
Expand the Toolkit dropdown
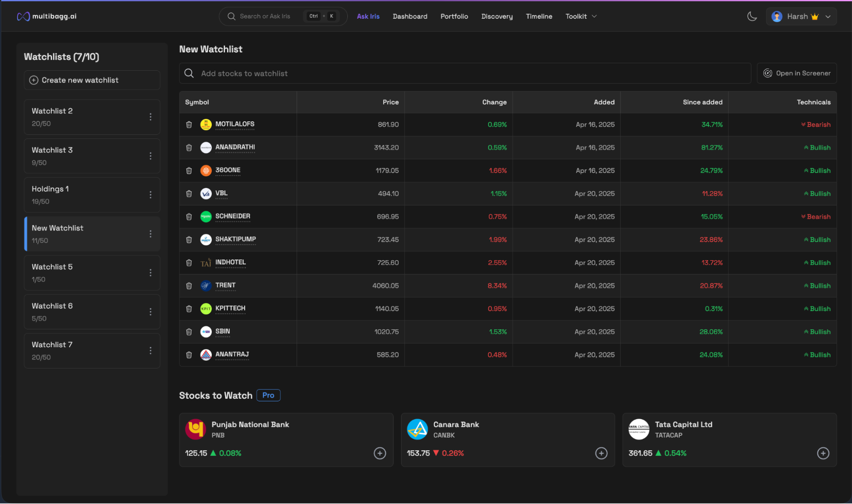[581, 16]
